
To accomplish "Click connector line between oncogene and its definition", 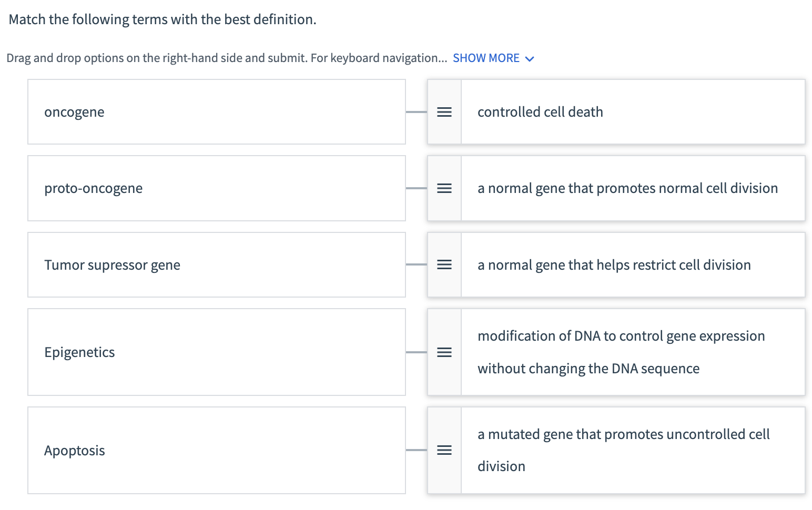I will (x=416, y=112).
